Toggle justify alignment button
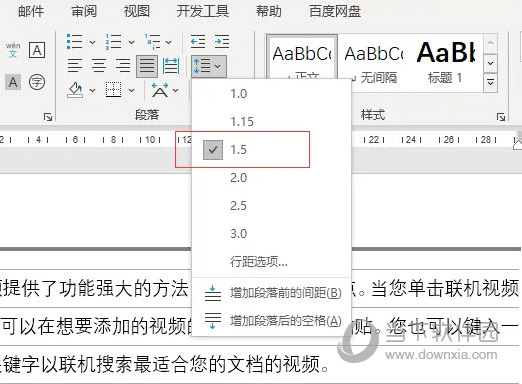The image size is (522, 384). click(x=147, y=66)
